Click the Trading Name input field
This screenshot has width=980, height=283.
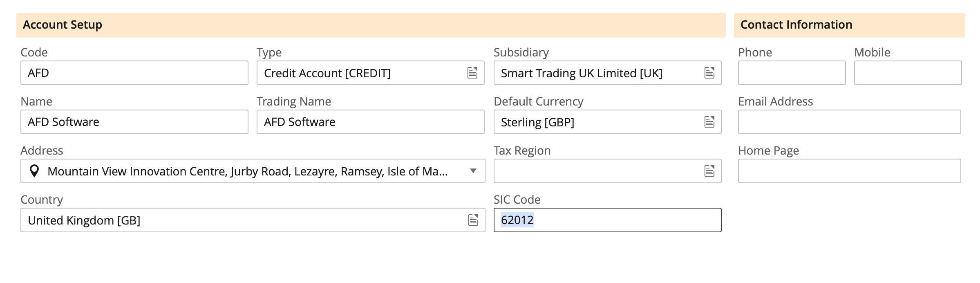[x=370, y=122]
